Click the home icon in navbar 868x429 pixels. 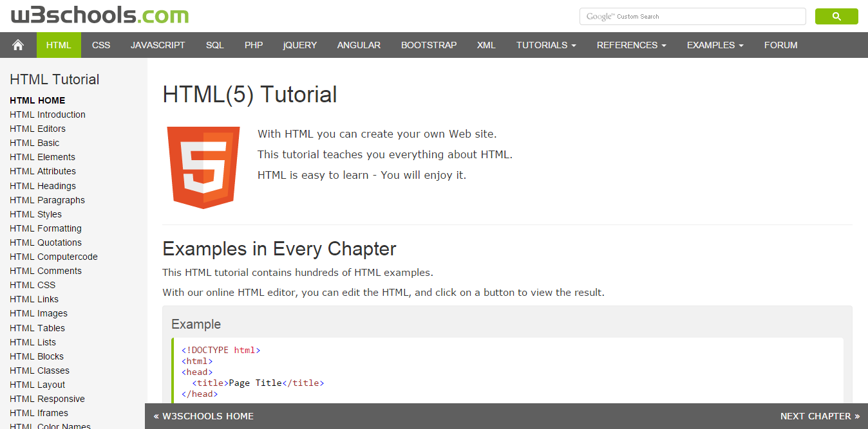pyautogui.click(x=18, y=45)
